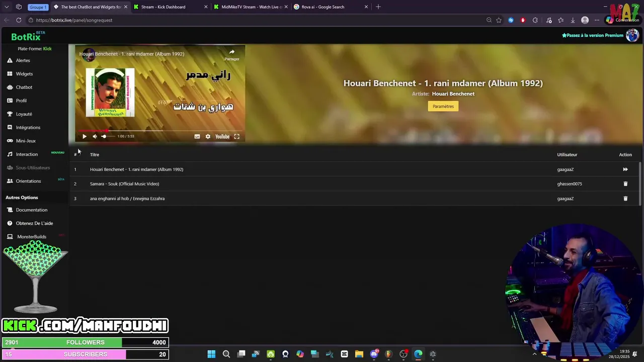This screenshot has height=362, width=644.
Task: Play the YouTube video
Action: pos(84,136)
